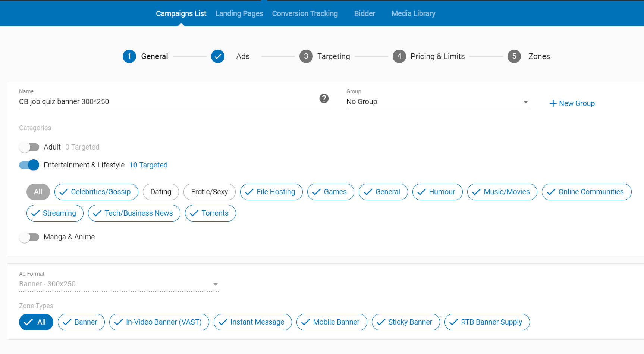
Task: Turn on Manga & Anime toggle
Action: pos(29,237)
